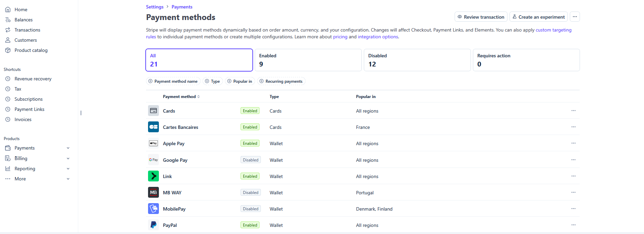Open the three-dot menu for Cards row
Screen dimensions: 644x234
(x=573, y=111)
